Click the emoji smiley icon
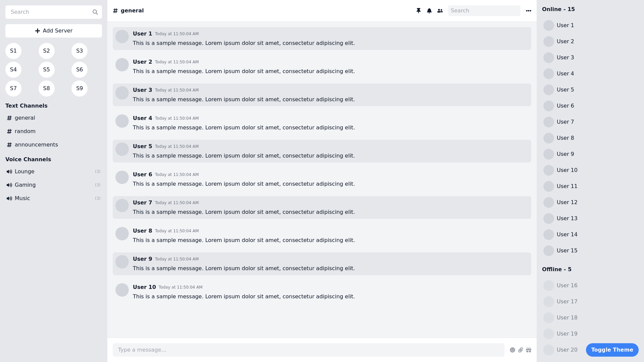644x362 pixels. (x=513, y=350)
